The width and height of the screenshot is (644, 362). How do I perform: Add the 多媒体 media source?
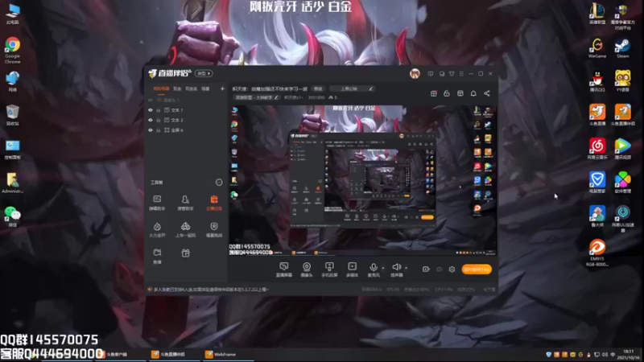click(x=352, y=269)
